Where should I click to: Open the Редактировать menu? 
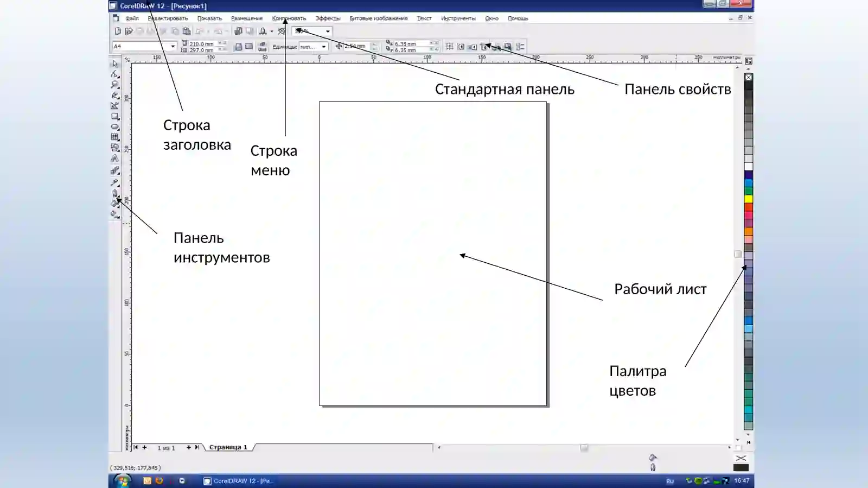[x=168, y=18]
